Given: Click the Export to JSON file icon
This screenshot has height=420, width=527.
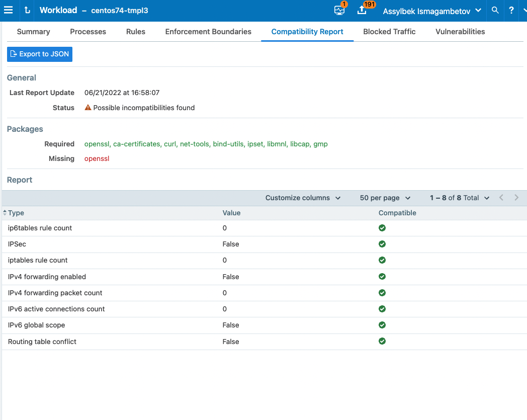Looking at the screenshot, I should pyautogui.click(x=14, y=54).
